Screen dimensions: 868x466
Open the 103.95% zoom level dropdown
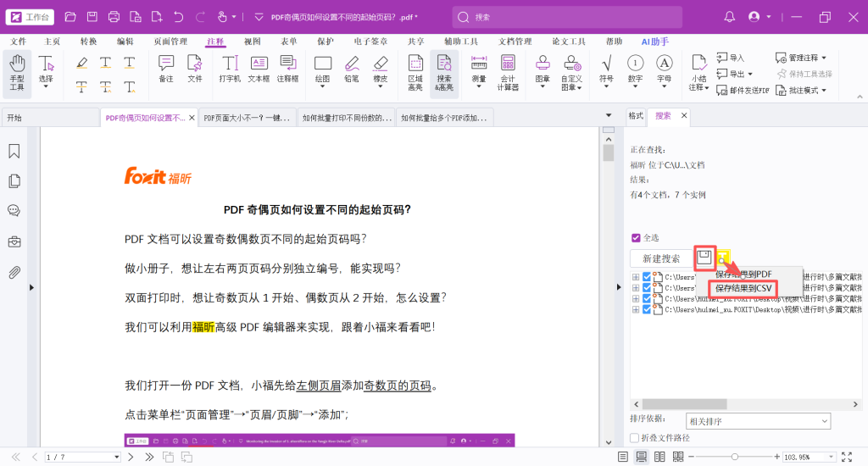click(x=831, y=457)
